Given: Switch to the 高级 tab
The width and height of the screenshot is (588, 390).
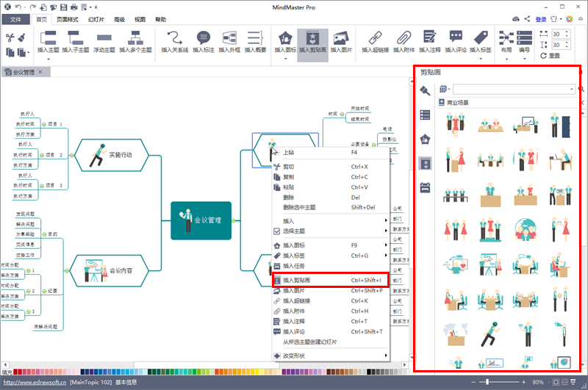Looking at the screenshot, I should 119,20.
